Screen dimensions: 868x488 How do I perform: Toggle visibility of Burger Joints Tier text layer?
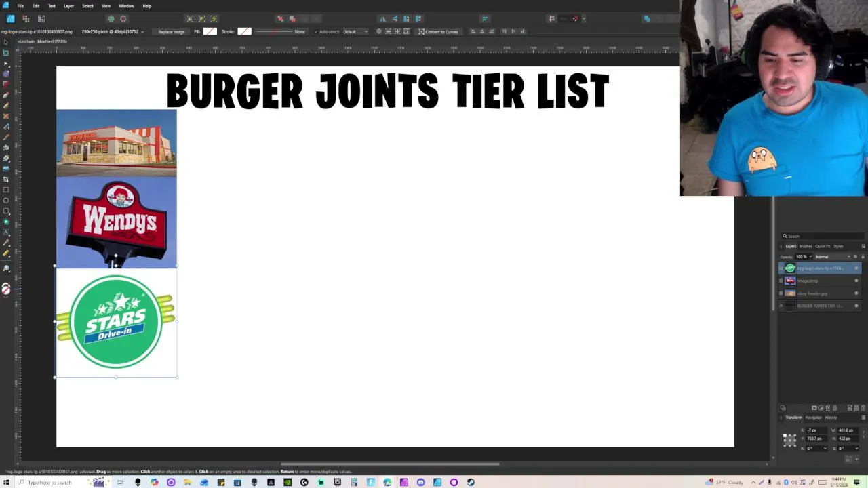856,306
